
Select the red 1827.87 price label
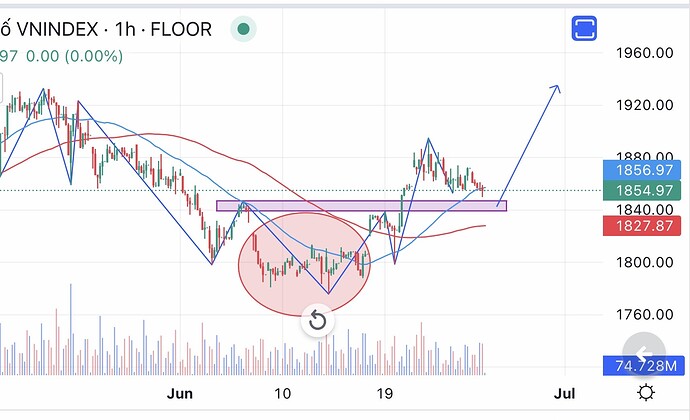click(x=642, y=226)
